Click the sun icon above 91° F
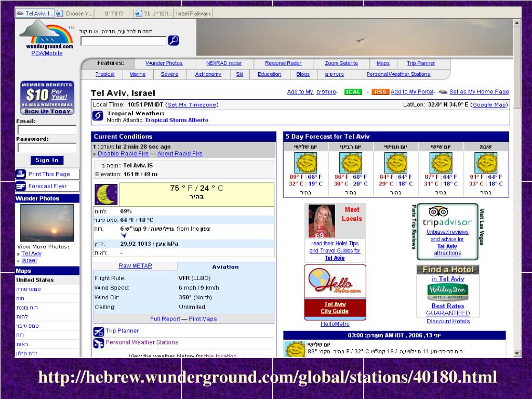The width and height of the screenshot is (532, 399). click(x=486, y=163)
